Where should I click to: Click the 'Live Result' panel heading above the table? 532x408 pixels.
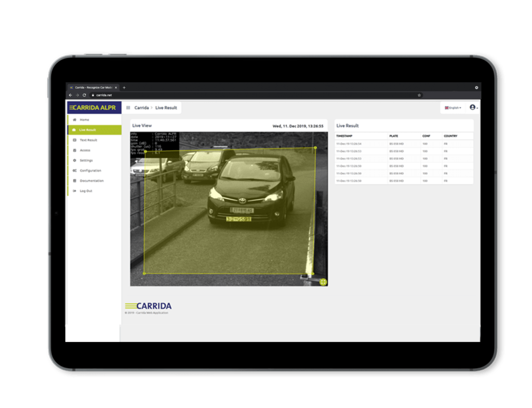[x=348, y=126]
